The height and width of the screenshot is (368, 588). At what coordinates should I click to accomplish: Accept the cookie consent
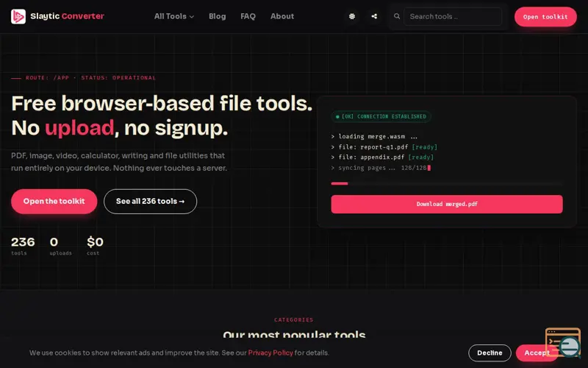pos(537,353)
